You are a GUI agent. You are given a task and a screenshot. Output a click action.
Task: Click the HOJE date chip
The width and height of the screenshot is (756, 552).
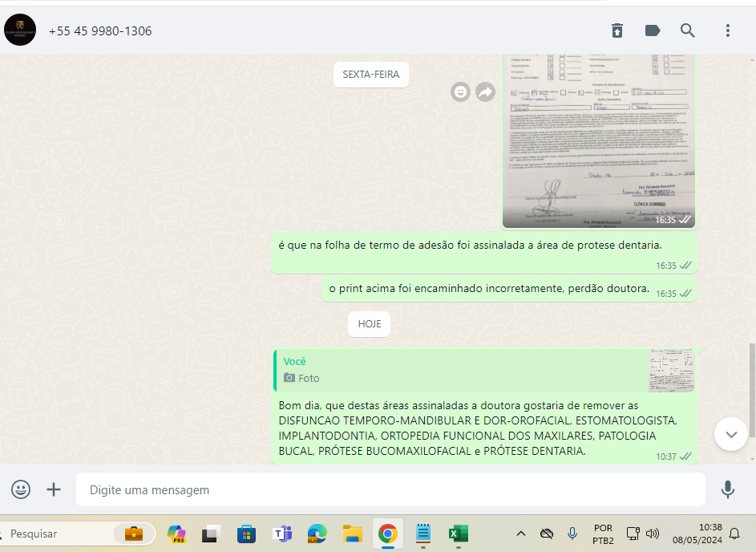click(370, 324)
